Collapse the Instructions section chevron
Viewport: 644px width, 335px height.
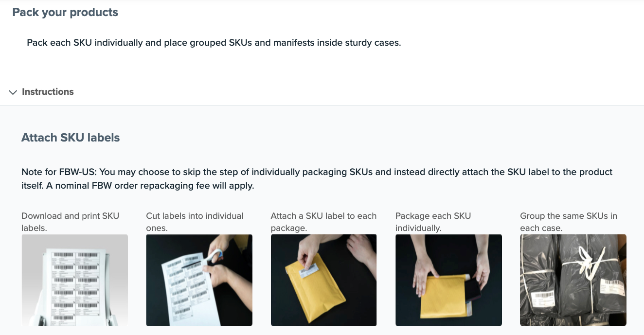[x=13, y=92]
